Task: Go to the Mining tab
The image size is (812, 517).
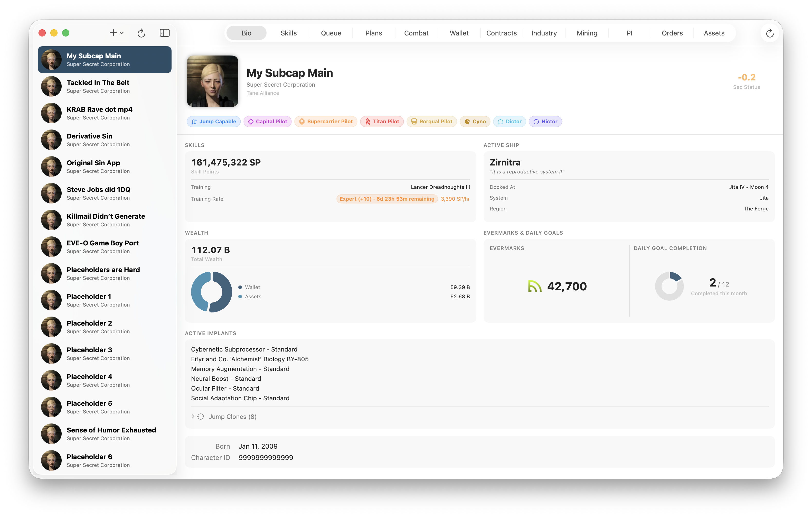Action: pyautogui.click(x=587, y=33)
